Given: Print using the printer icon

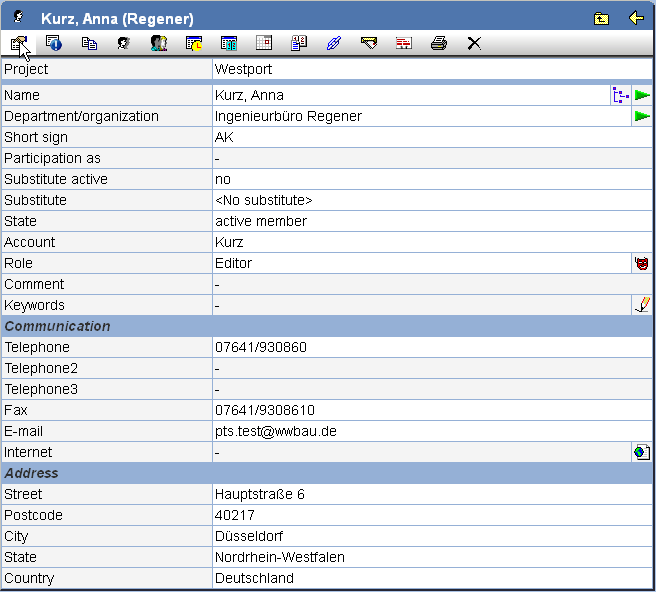Looking at the screenshot, I should 438,43.
